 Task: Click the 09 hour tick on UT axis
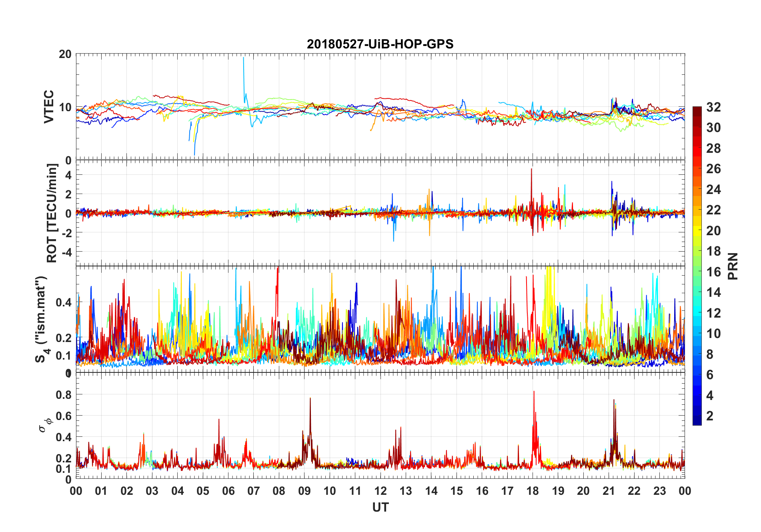pos(304,491)
